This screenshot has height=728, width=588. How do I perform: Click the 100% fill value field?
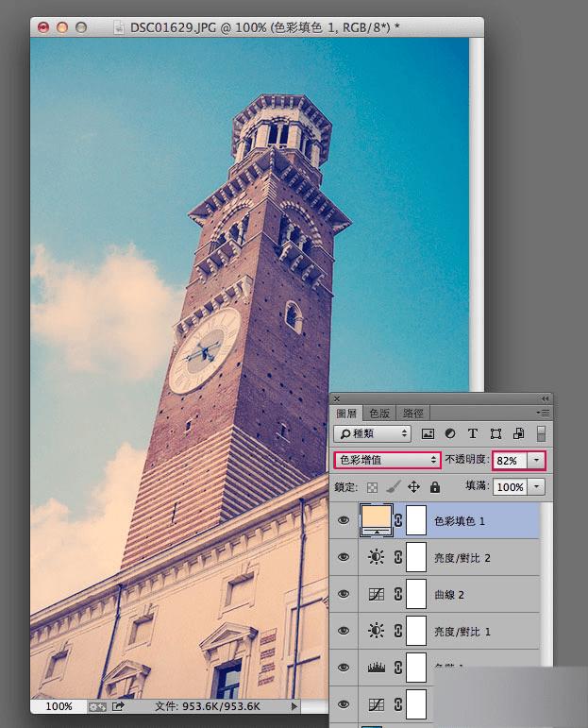pos(511,486)
